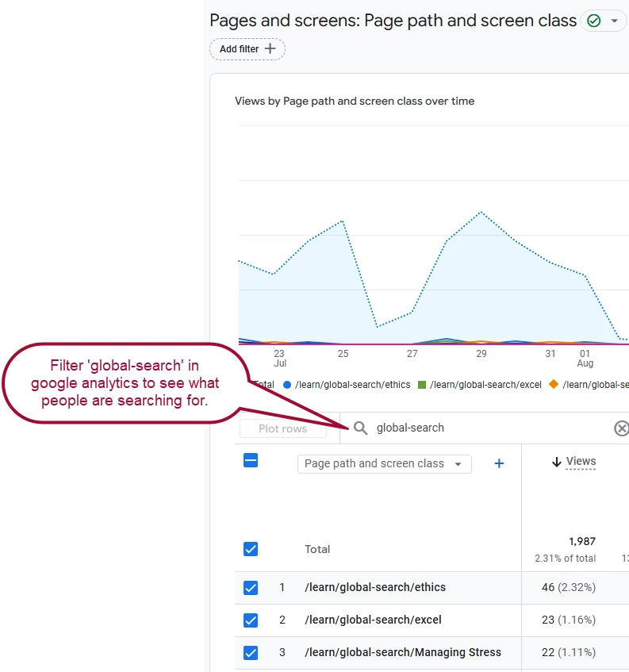Click /learn/global-search/Managing Stress row text

pos(403,652)
